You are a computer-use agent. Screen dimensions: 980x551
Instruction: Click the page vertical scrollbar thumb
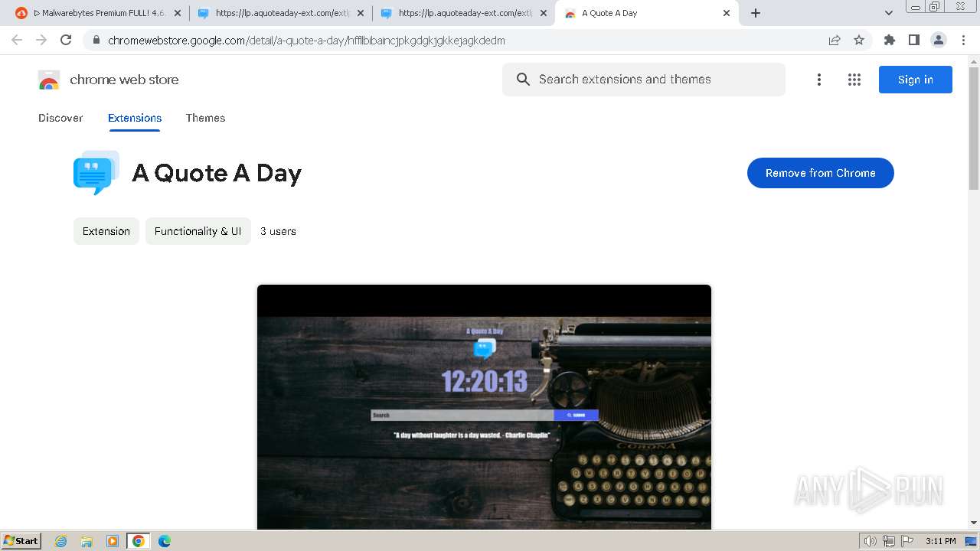[974, 128]
